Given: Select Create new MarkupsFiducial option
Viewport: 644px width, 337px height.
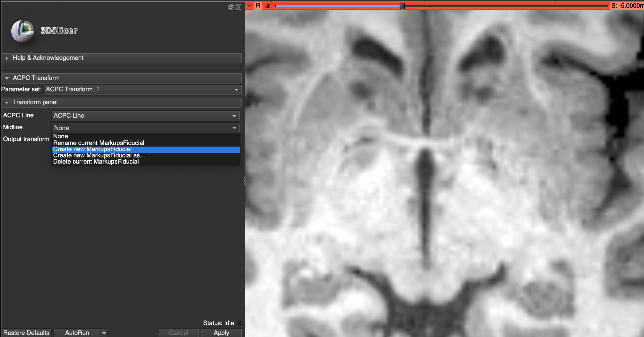Looking at the screenshot, I should coord(92,149).
